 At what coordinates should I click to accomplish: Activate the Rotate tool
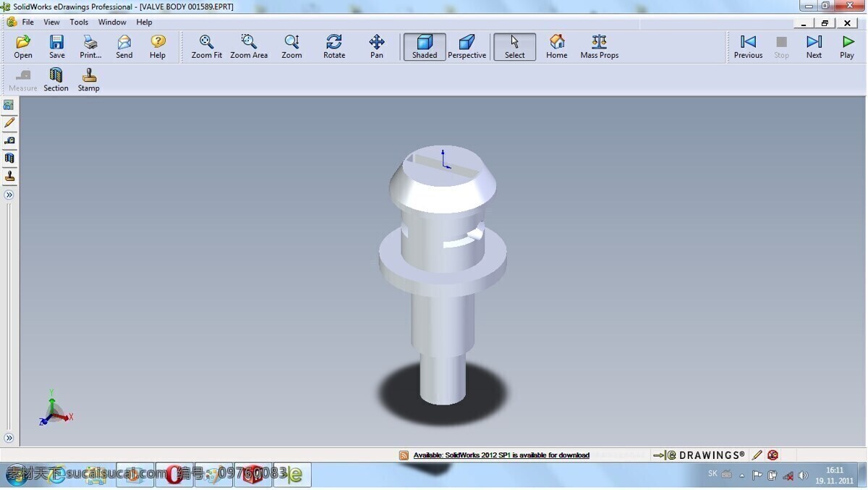(334, 46)
